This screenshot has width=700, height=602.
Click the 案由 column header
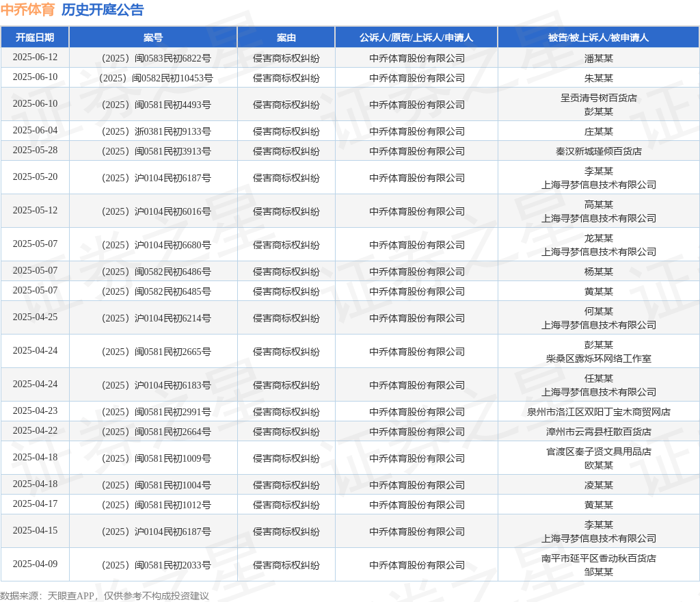(x=286, y=38)
